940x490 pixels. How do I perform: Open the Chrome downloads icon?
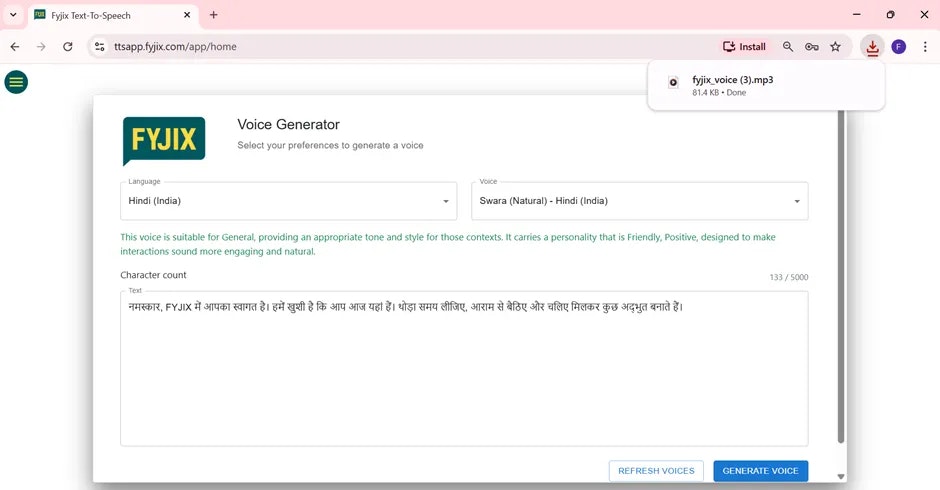(872, 47)
